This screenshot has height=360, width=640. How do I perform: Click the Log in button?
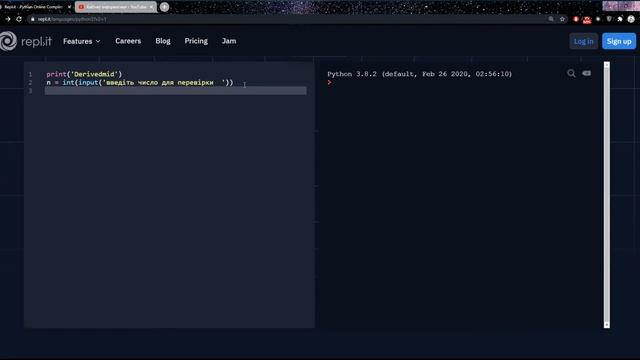coord(583,41)
